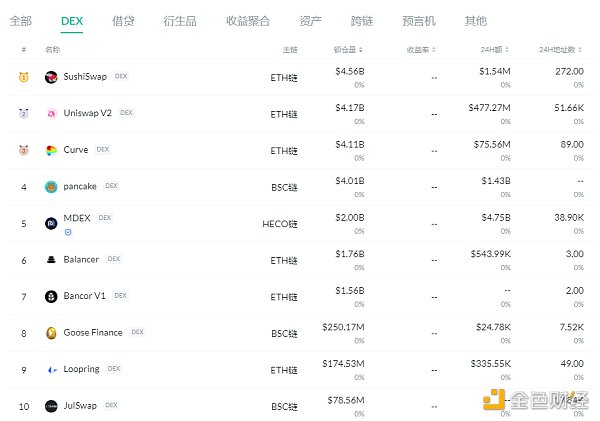Open the Bancor V1 project link
600x421 pixels.
point(85,296)
